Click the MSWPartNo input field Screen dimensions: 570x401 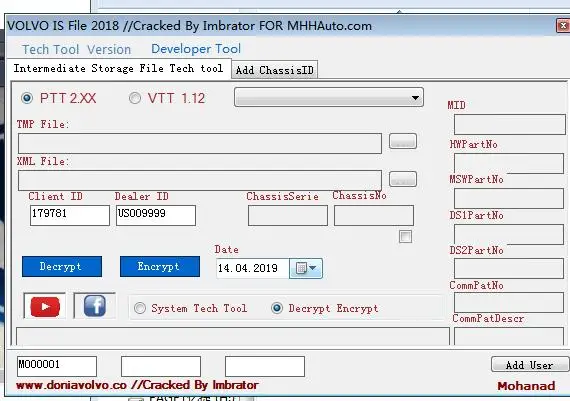click(509, 199)
